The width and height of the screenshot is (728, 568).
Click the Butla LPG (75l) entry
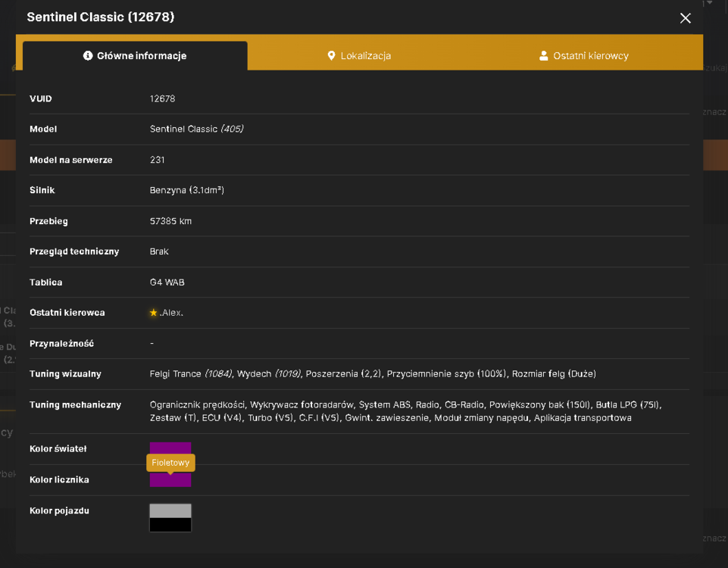[628, 404]
